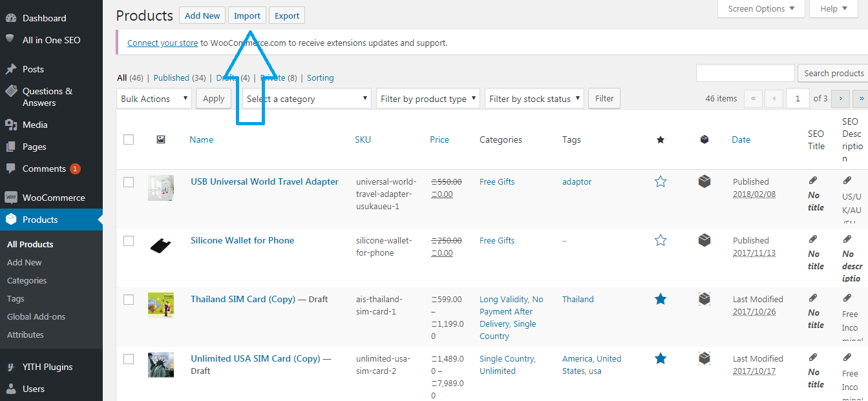The height and width of the screenshot is (401, 868).
Task: Click the product search input field
Action: click(745, 73)
